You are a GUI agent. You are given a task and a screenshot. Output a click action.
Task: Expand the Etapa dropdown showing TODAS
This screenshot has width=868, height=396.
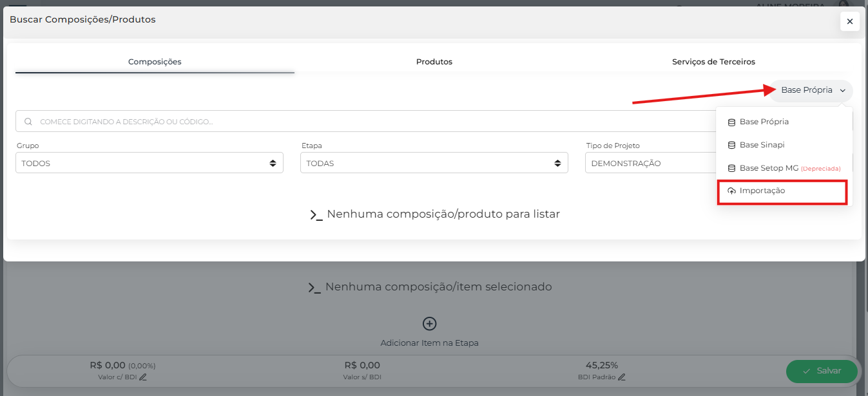[434, 164]
